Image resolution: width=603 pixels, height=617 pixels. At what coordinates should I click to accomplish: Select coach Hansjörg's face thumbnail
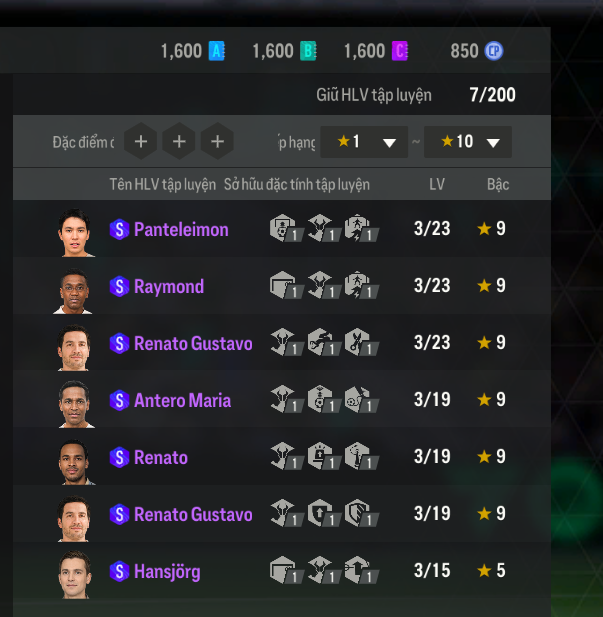tap(75, 575)
